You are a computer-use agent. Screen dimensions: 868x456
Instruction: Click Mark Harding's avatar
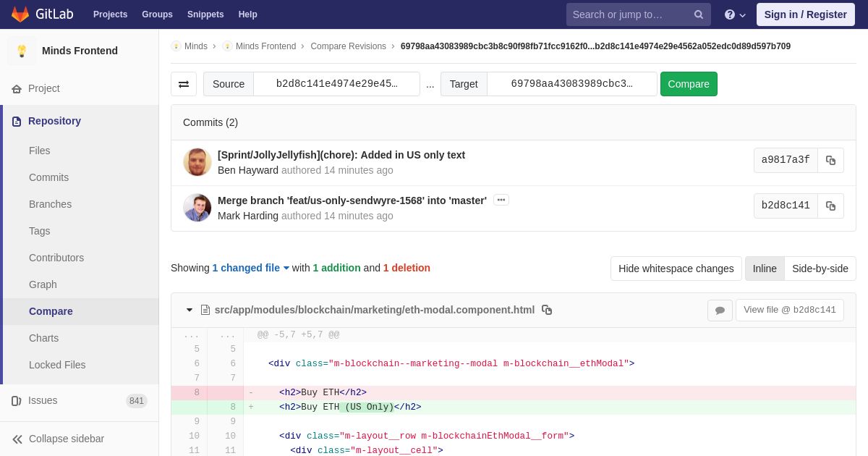[197, 208]
